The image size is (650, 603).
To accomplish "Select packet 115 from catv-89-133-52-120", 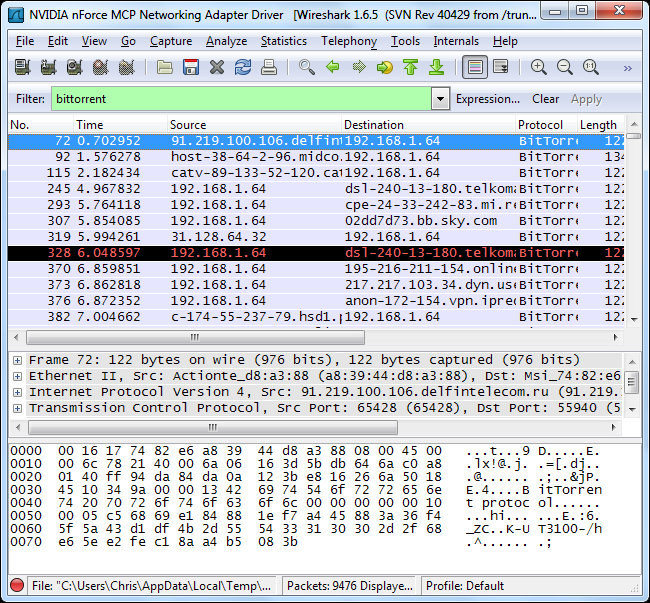I will point(316,173).
